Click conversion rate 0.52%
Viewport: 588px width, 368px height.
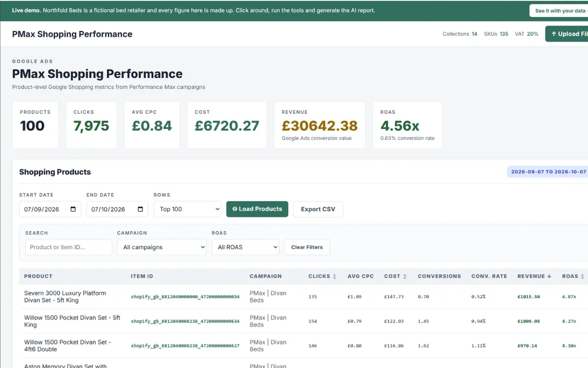(478, 297)
